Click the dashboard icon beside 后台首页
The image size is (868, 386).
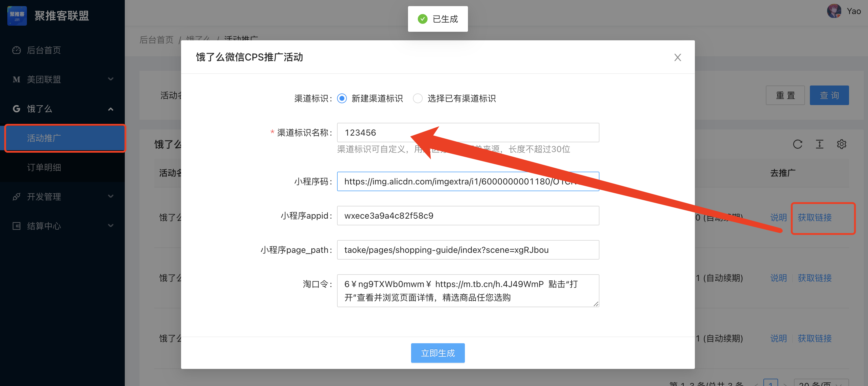[x=16, y=50]
